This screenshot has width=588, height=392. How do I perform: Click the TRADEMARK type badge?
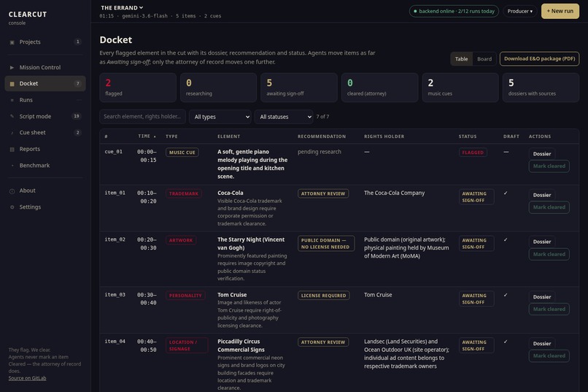(184, 193)
